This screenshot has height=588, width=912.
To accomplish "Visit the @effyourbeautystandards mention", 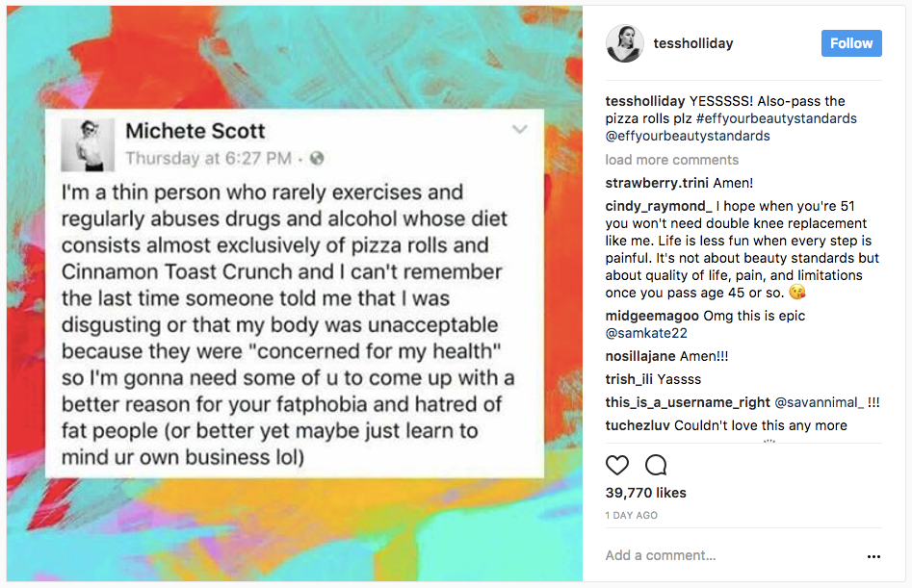I will click(688, 136).
